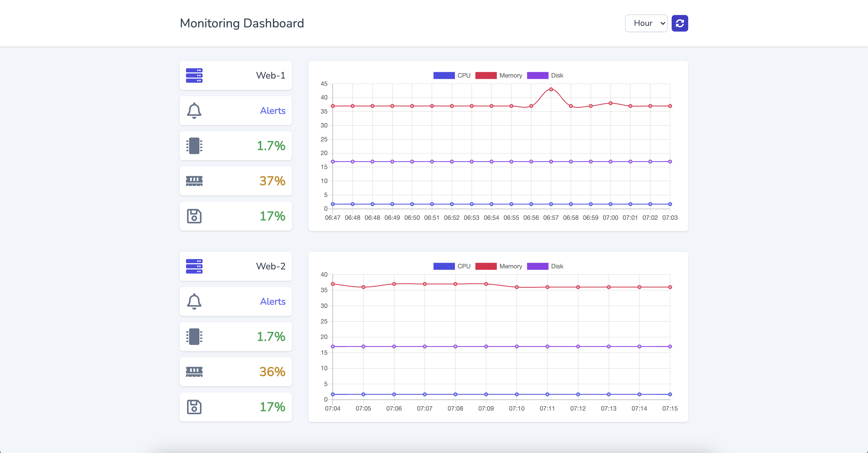
Task: Click Web-2 chart's blue CPU color swatch
Action: [x=444, y=266]
